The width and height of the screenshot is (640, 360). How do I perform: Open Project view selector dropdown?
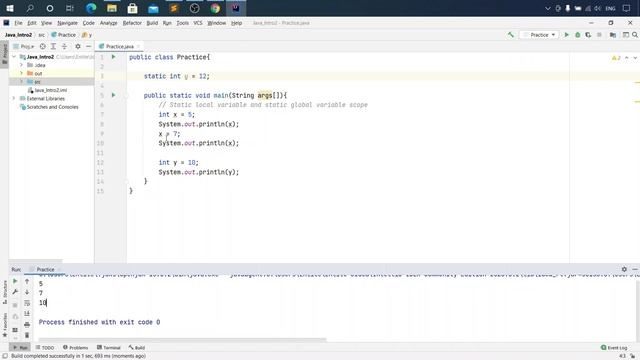[x=24, y=47]
